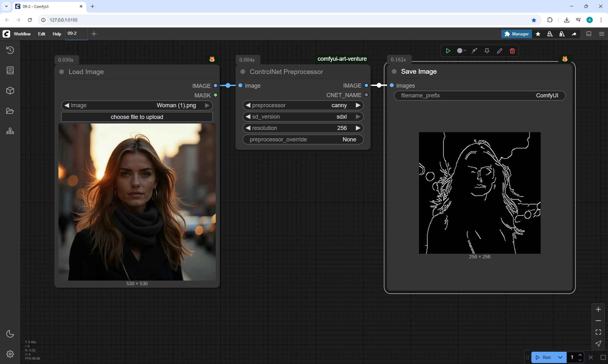Click choose file to upload button

137,117
